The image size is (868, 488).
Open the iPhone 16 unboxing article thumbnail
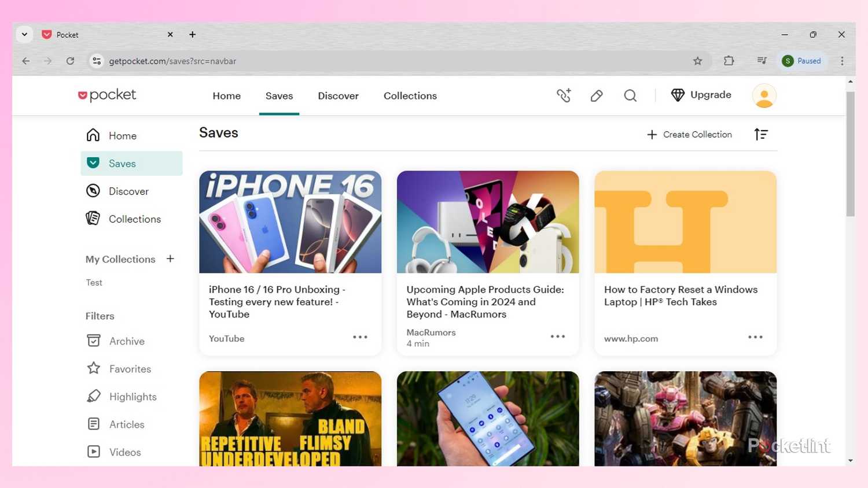coord(290,222)
